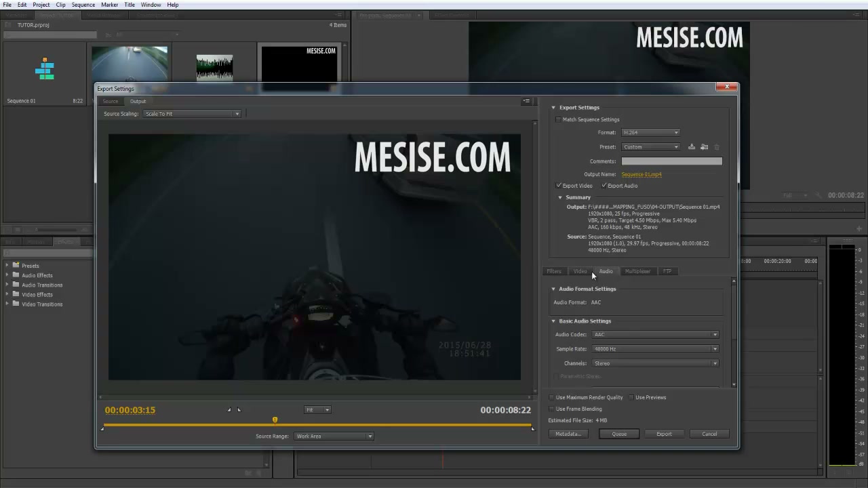Click the Queue button
Viewport: 868px width, 488px height.
[619, 434]
